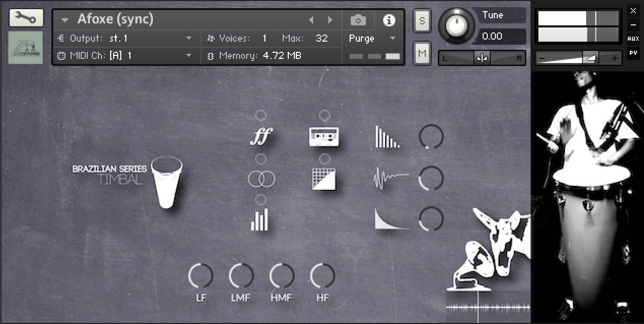
Task: Toggle AUX sends panel
Action: tap(633, 39)
